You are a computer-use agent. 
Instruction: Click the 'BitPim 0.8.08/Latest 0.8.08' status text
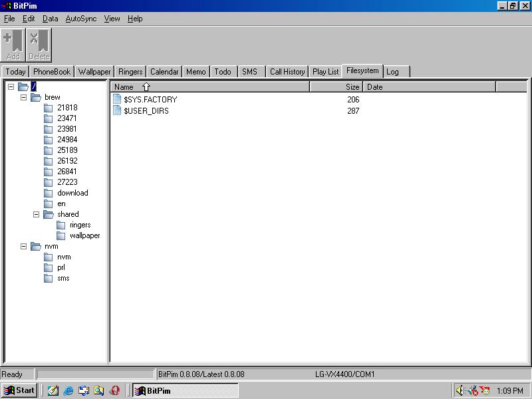point(201,374)
